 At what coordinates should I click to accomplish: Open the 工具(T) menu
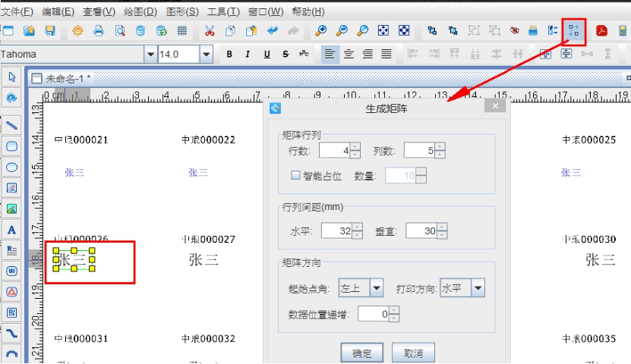pyautogui.click(x=223, y=12)
